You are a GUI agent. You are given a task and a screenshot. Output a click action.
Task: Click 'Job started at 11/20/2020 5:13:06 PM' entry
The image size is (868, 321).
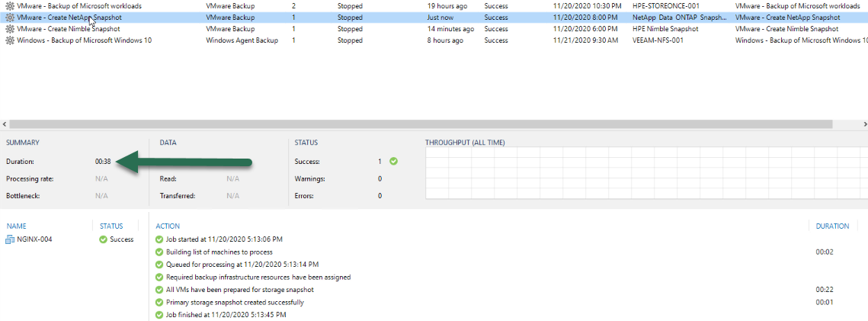point(225,239)
